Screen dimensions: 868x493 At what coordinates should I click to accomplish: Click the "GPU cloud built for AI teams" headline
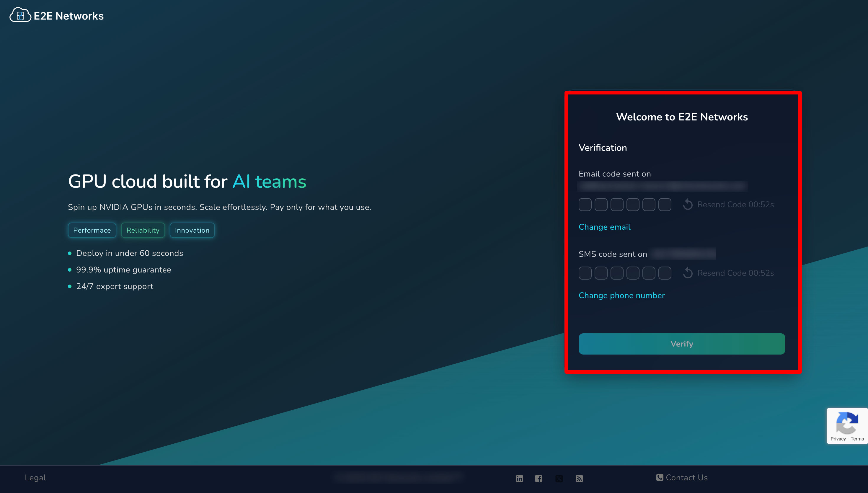187,181
